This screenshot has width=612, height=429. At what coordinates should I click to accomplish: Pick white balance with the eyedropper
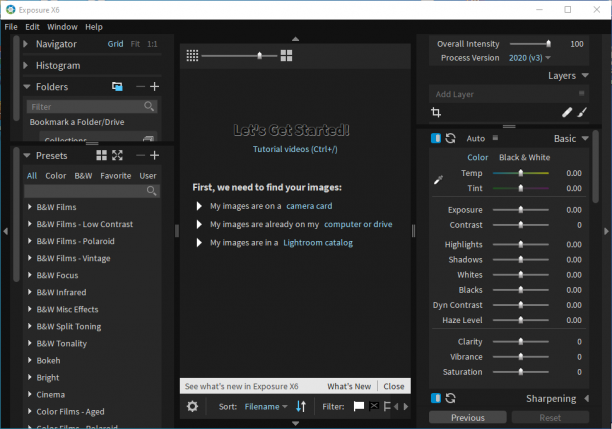coord(438,180)
